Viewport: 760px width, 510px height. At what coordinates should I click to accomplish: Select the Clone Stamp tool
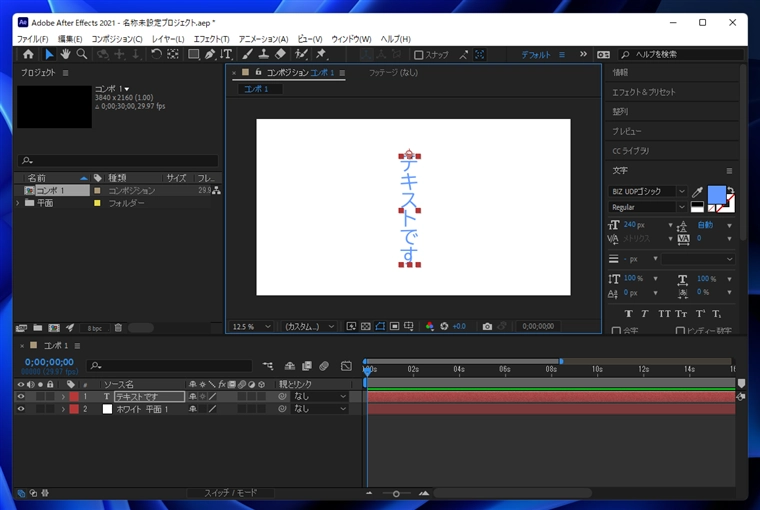coord(264,54)
